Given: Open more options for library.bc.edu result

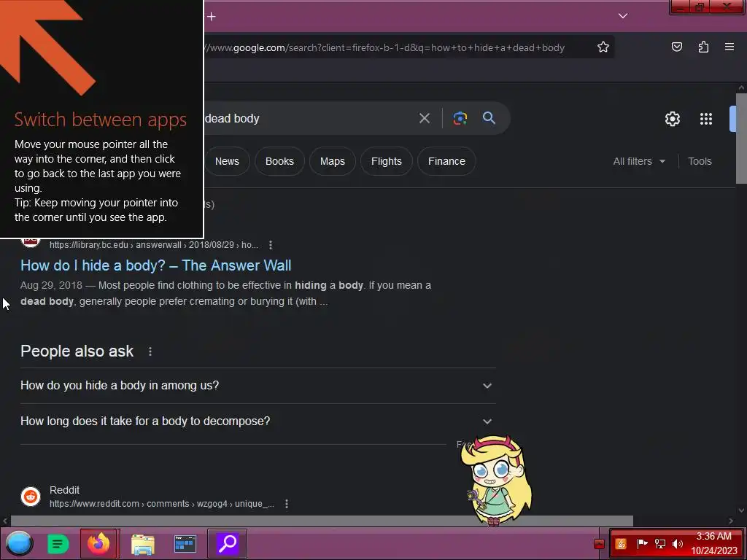Looking at the screenshot, I should point(271,245).
